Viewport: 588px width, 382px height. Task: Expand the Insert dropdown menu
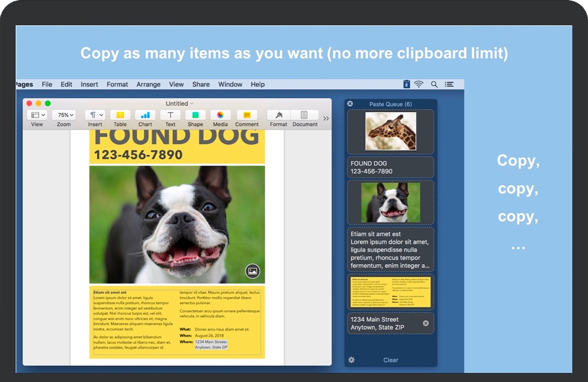[95, 115]
